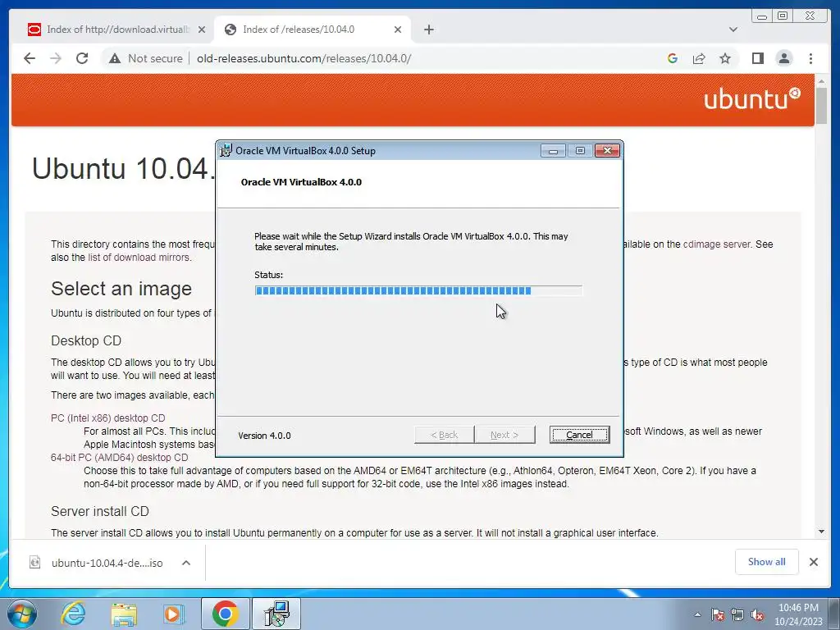Open Chrome side panel icon

[x=757, y=58]
